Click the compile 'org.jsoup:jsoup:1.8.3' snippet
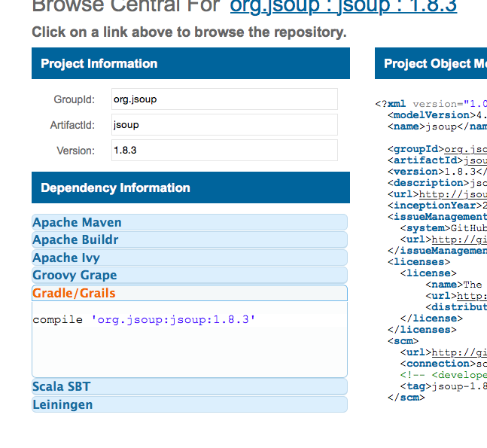Image resolution: width=487 pixels, height=448 pixels. [144, 320]
